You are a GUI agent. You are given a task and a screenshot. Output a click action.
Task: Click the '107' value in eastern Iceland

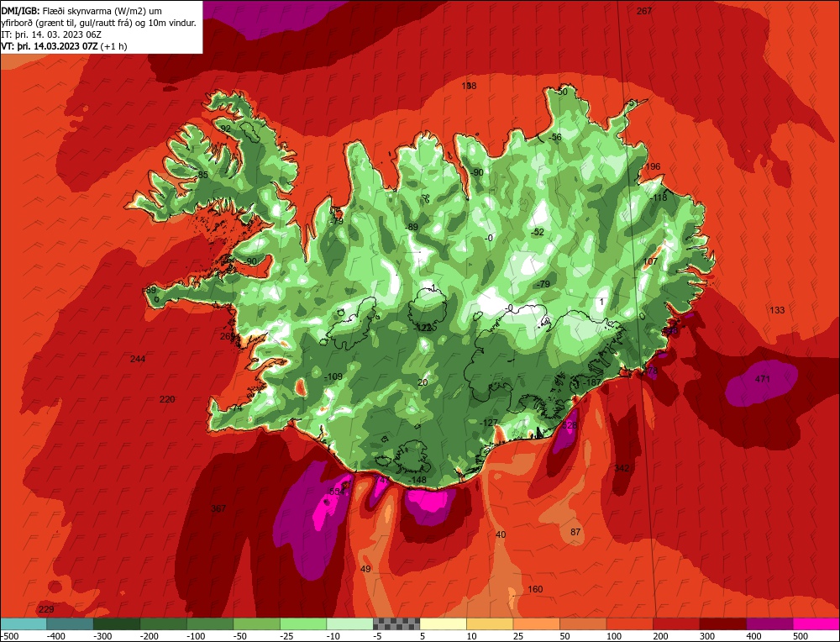pyautogui.click(x=650, y=261)
